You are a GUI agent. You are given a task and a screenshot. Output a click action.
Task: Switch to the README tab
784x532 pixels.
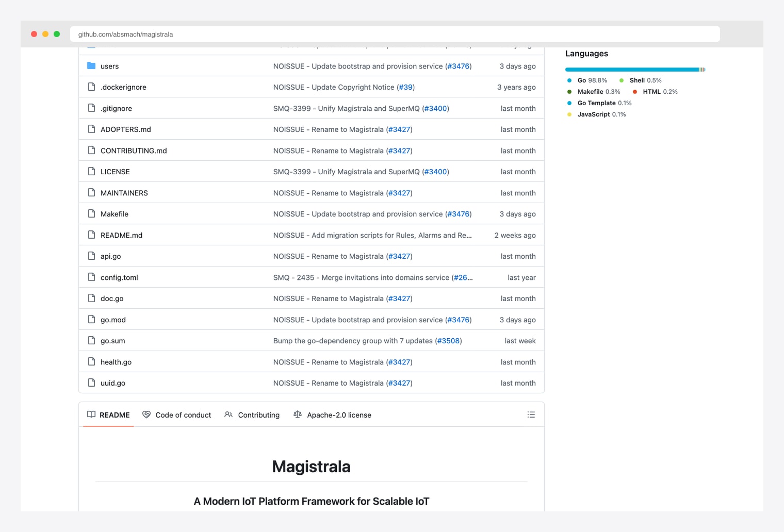108,415
